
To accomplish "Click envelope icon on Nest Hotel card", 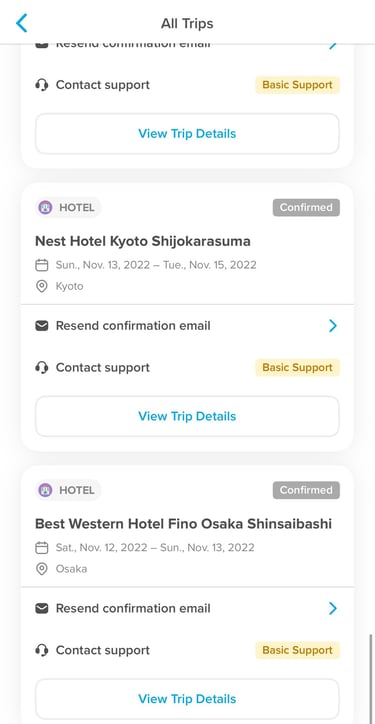I will (x=42, y=326).
